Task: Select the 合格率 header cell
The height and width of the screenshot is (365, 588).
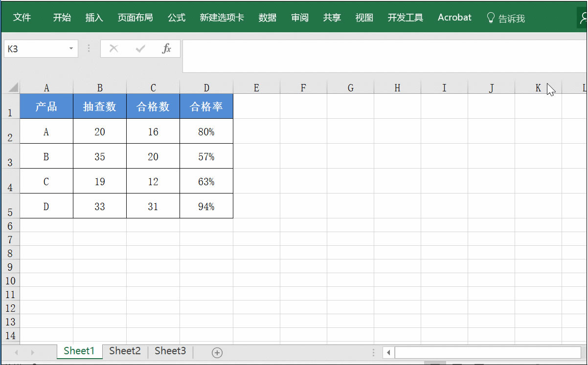Action: [x=206, y=106]
